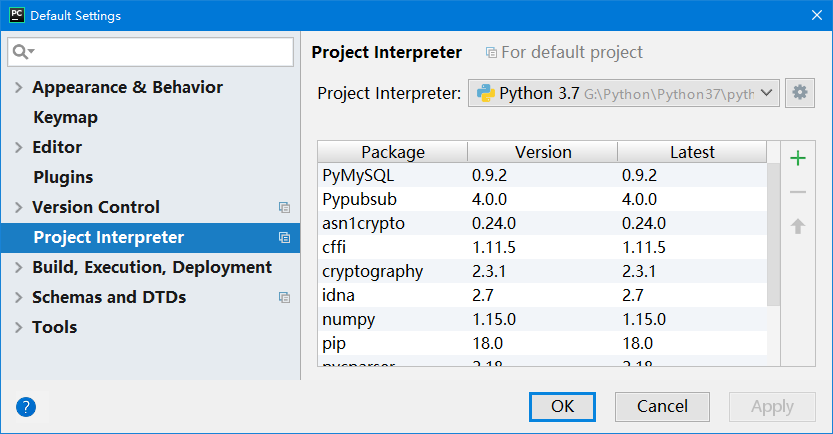The height and width of the screenshot is (434, 833).
Task: Click the copy icon beside Version Control
Action: click(x=284, y=207)
